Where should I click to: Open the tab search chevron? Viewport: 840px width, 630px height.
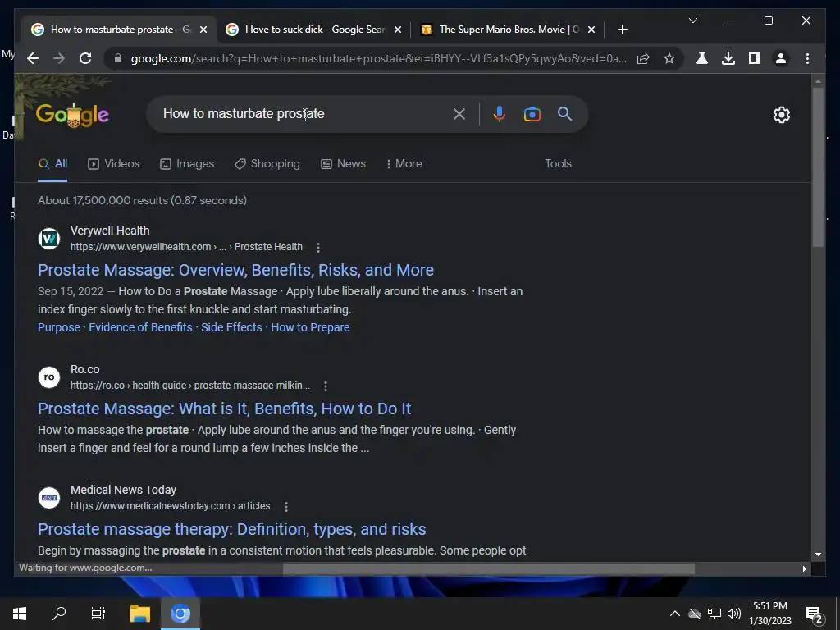[692, 21]
